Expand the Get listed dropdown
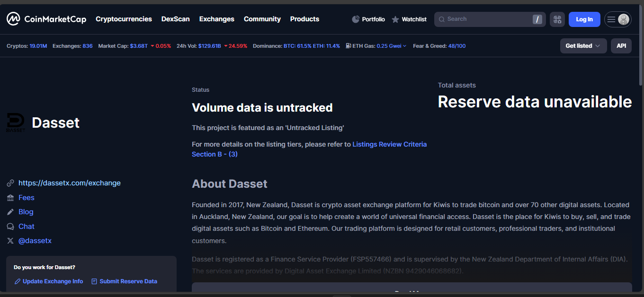 [x=583, y=46]
